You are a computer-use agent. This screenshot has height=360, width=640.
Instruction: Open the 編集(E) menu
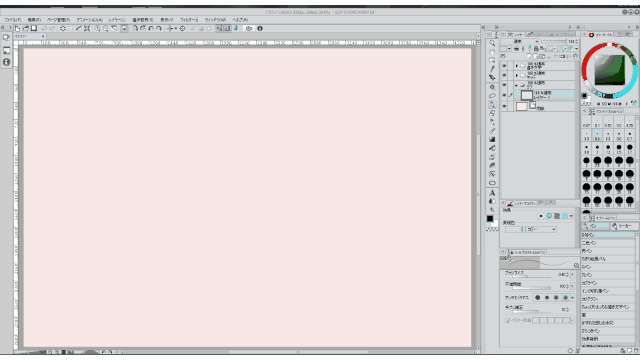click(34, 20)
